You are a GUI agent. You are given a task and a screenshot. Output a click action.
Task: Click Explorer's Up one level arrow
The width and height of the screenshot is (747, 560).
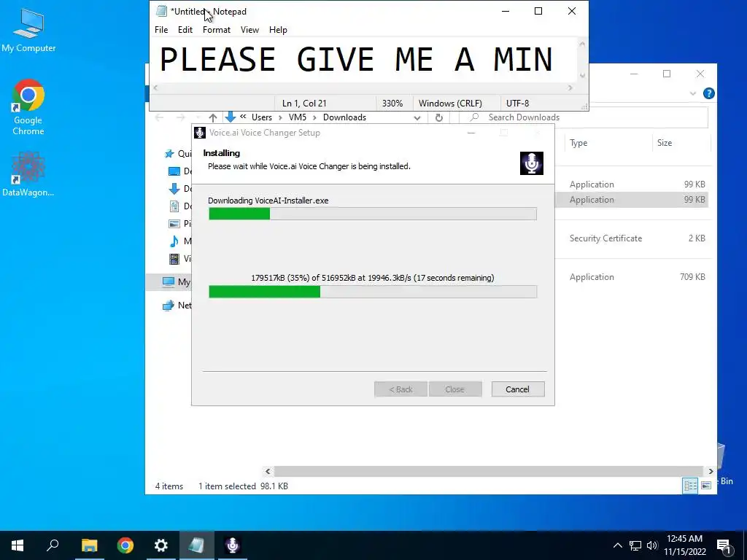pos(213,117)
